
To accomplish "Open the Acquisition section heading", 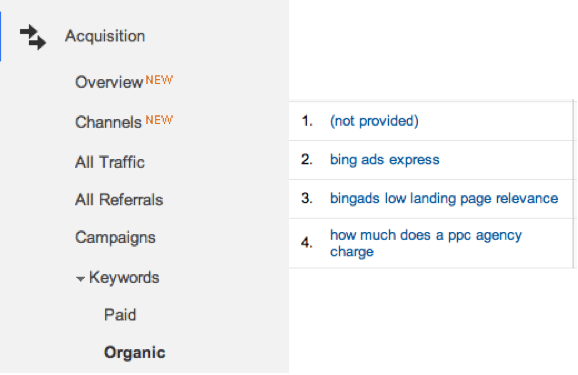I will 105,37.
